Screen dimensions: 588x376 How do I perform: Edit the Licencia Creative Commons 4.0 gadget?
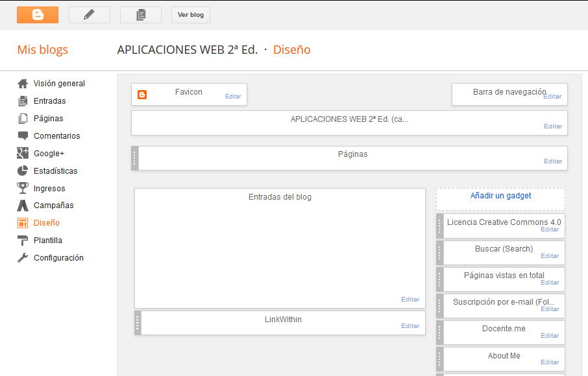click(x=550, y=229)
